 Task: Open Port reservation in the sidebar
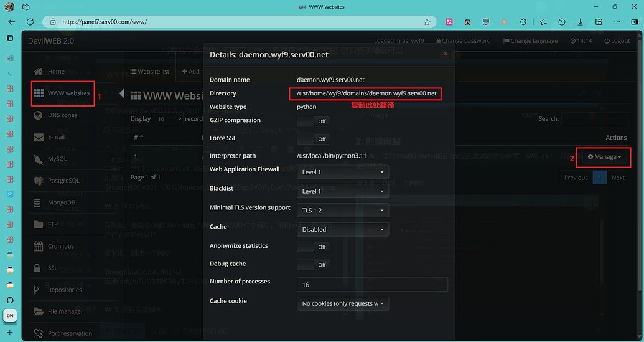pos(62,333)
